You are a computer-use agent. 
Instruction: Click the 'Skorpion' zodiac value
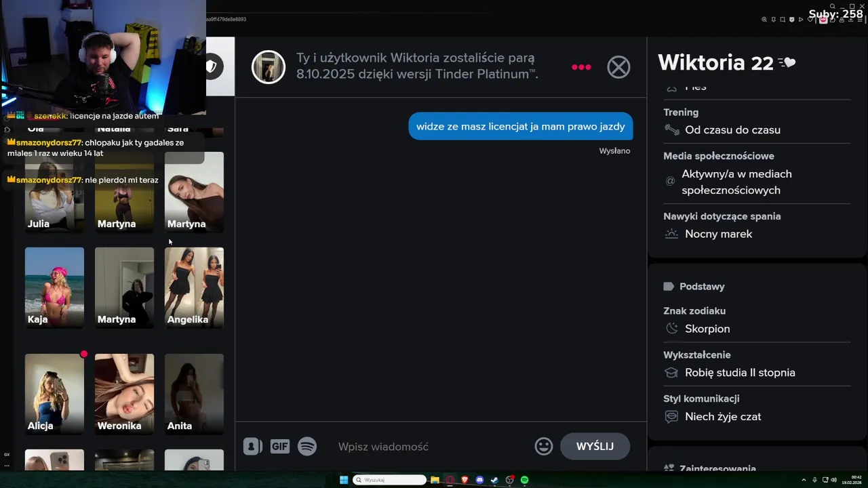(707, 329)
